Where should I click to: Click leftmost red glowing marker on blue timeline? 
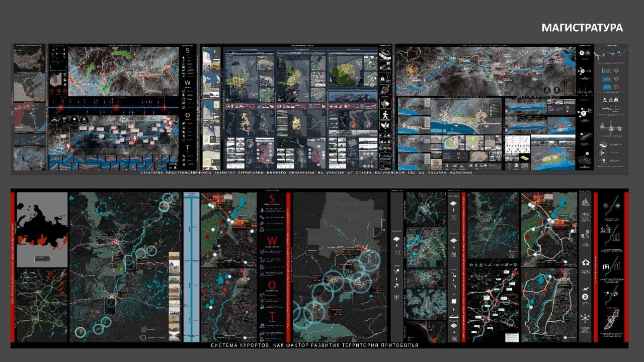pos(62,108)
